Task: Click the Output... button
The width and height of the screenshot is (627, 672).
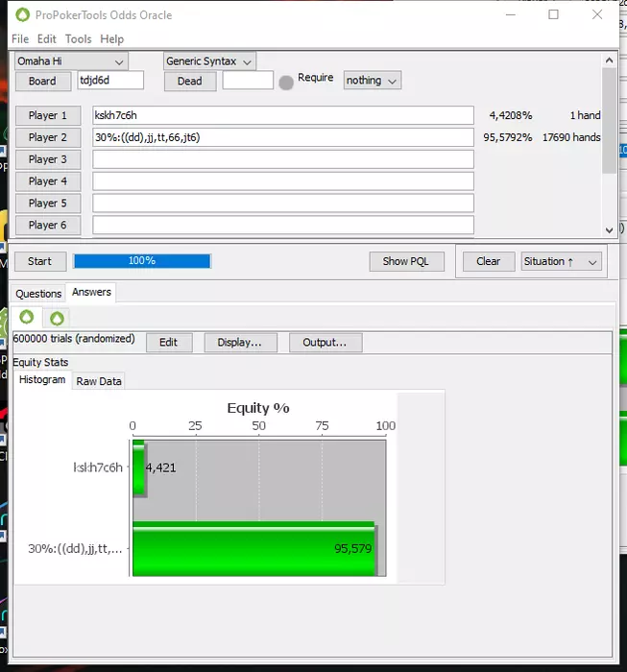Action: click(x=326, y=343)
